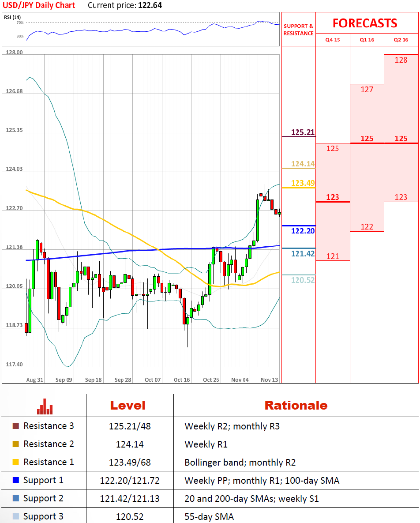
Task: Click the USD/JPY Daily Chart title
Action: point(38,5)
